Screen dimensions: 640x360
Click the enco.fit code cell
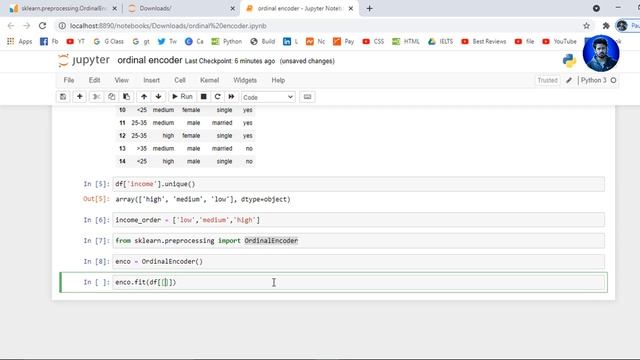coord(358,282)
